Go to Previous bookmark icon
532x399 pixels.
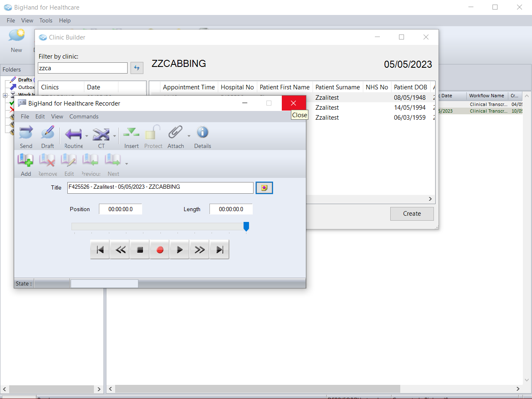point(90,160)
